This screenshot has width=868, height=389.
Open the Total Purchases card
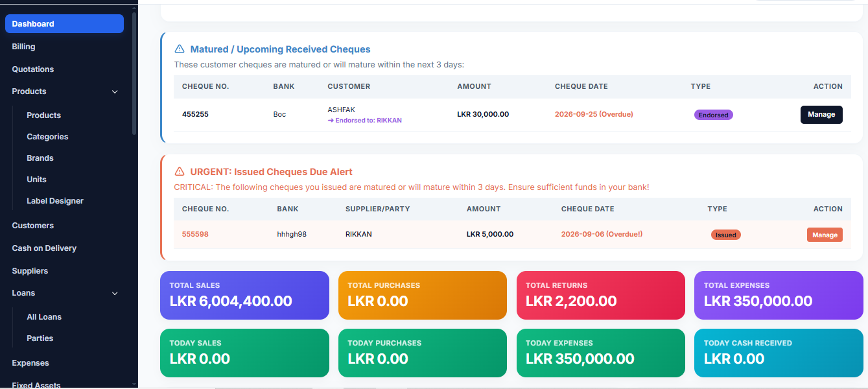pos(423,295)
